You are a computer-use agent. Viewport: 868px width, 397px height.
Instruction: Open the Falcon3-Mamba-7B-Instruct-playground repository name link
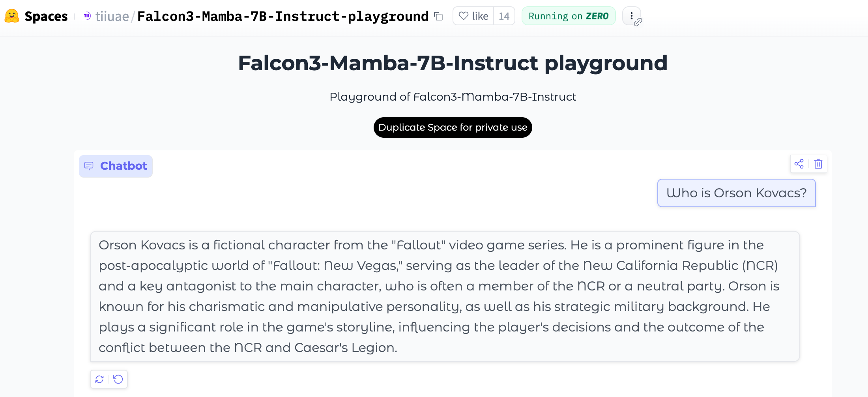tap(282, 16)
